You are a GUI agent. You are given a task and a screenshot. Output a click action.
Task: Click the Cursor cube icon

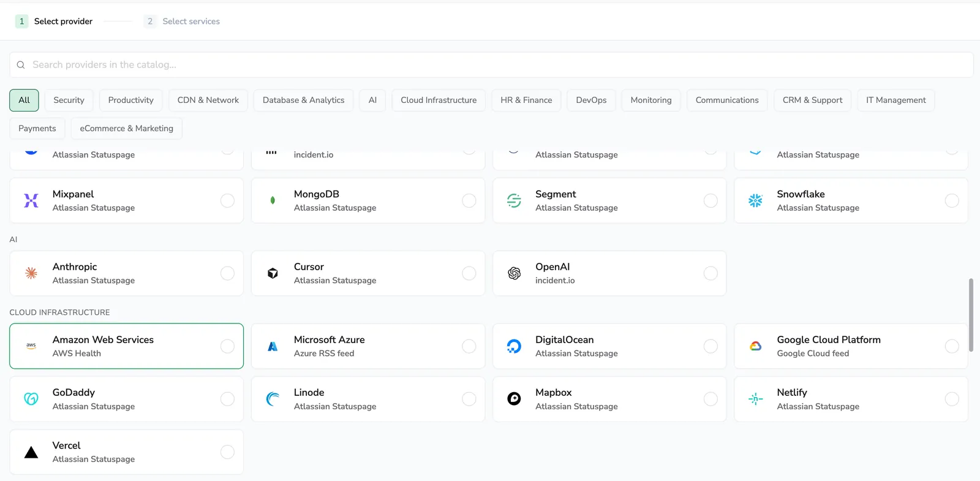coord(273,273)
